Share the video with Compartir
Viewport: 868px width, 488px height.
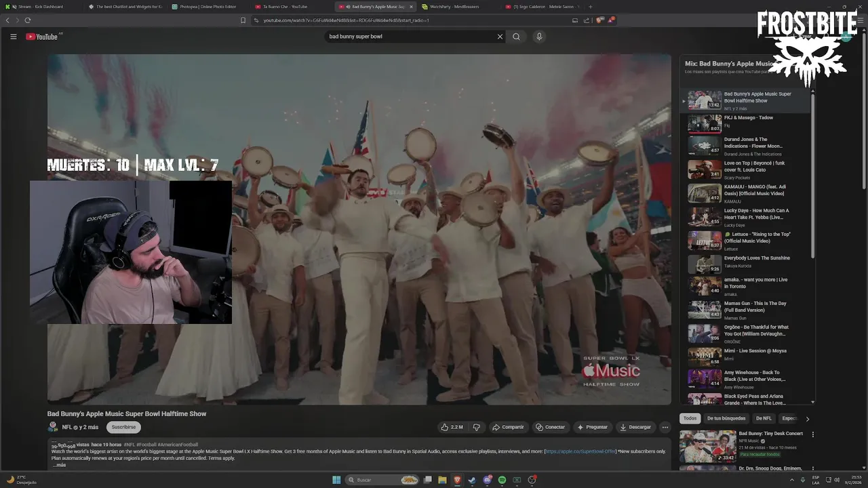tap(509, 427)
